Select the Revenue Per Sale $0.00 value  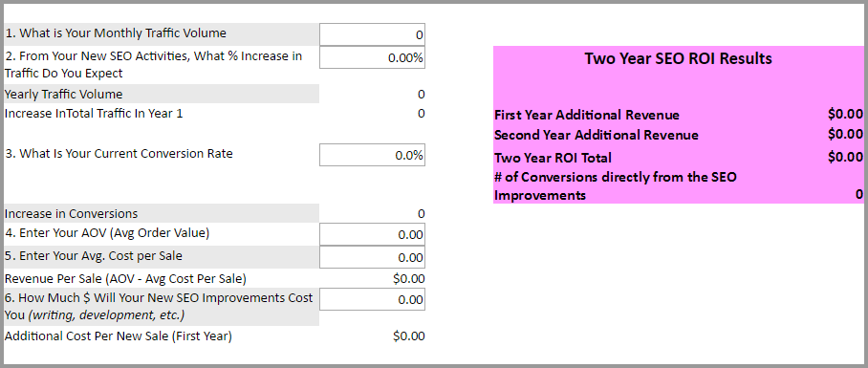(x=409, y=278)
